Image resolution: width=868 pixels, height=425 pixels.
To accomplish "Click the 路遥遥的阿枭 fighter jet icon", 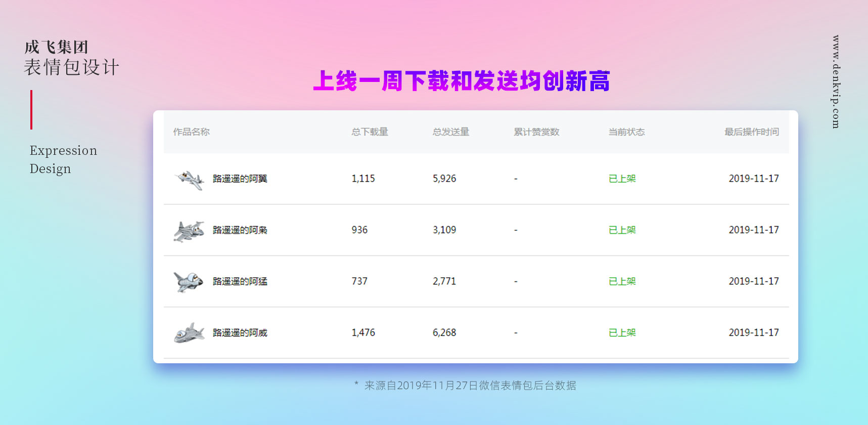I will click(x=189, y=231).
